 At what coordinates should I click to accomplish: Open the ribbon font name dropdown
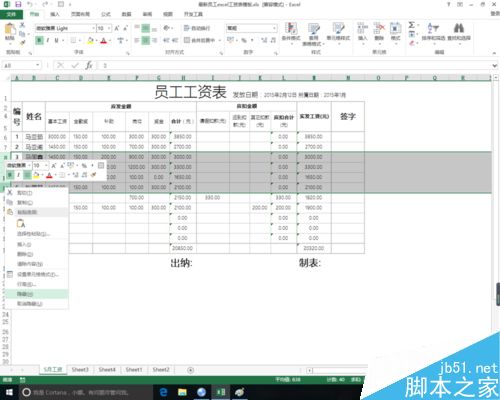click(x=93, y=28)
